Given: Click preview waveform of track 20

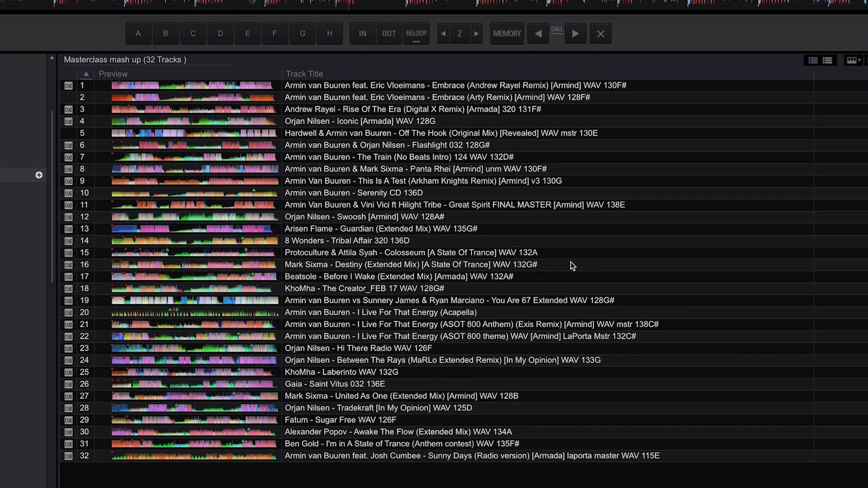Looking at the screenshot, I should click(194, 312).
